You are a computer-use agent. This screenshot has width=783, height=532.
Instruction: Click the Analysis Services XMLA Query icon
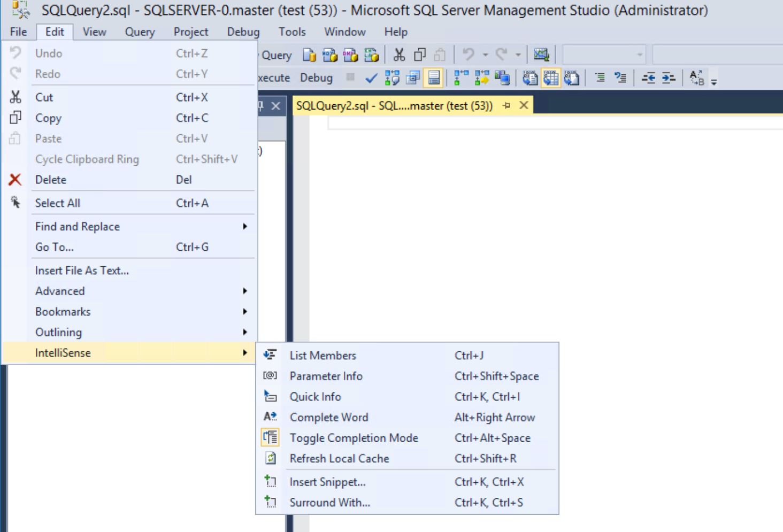pos(371,55)
